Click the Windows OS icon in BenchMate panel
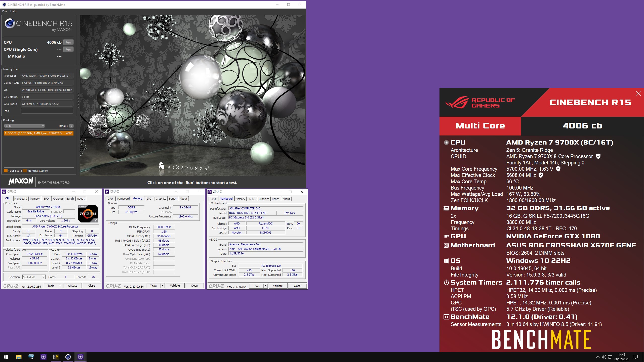 coord(446,261)
